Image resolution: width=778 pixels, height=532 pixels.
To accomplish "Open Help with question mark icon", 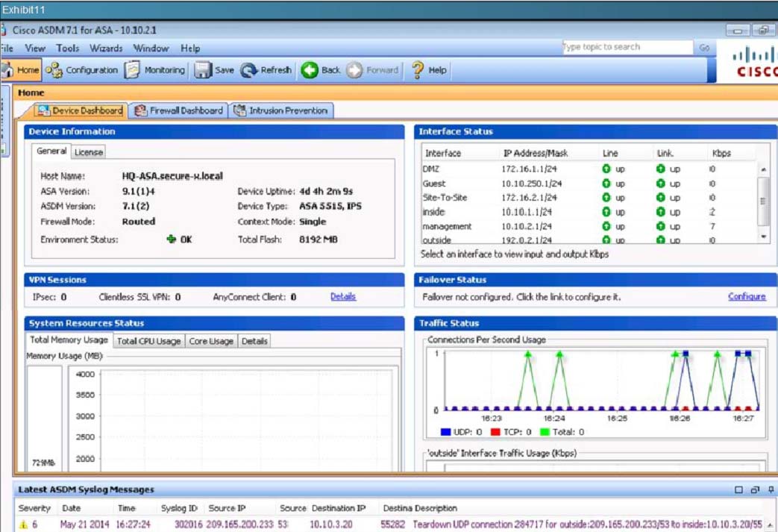I will click(x=429, y=70).
